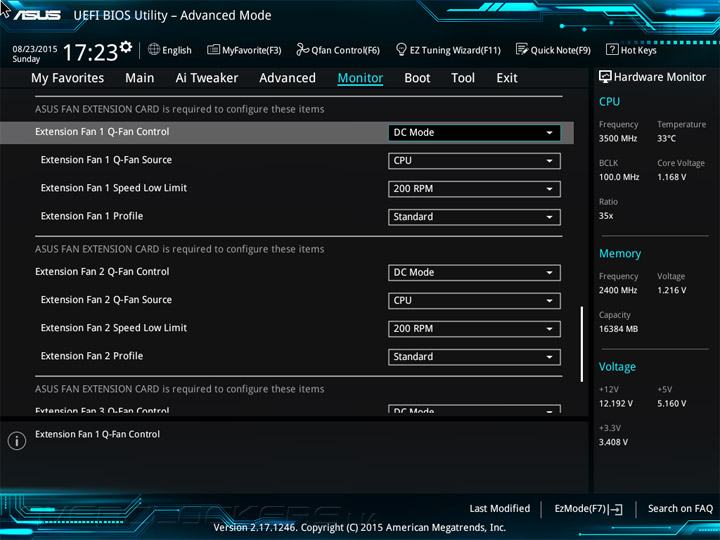Click the info circle icon in help area
Image resolution: width=720 pixels, height=540 pixels.
tap(17, 441)
